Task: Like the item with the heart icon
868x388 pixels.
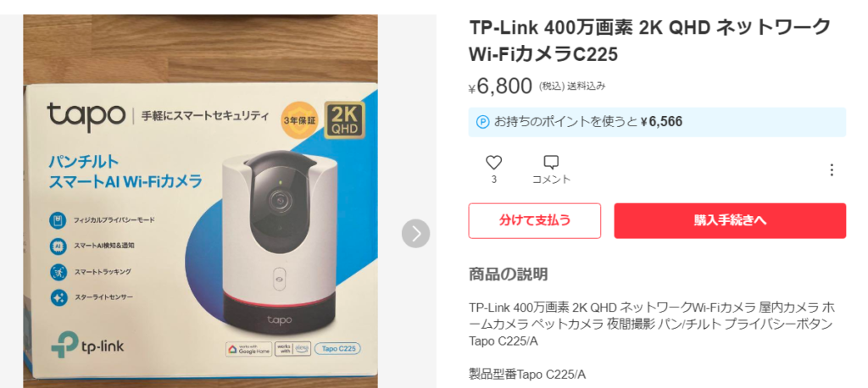Action: point(493,163)
